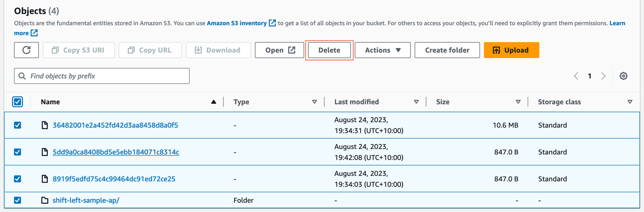Open the shift-left-sample-ap/ folder link
This screenshot has height=212, width=644.
tap(86, 200)
